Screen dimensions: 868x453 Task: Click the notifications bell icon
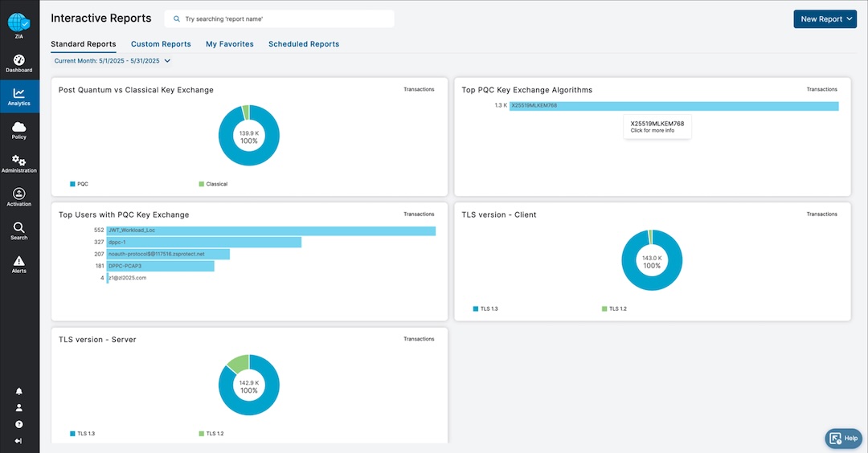19,391
